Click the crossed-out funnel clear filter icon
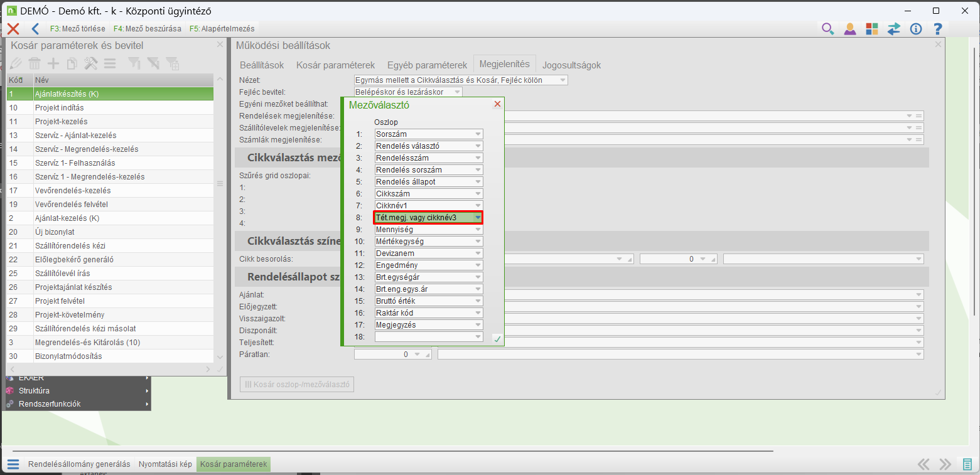Viewport: 980px width, 475px height. point(153,63)
